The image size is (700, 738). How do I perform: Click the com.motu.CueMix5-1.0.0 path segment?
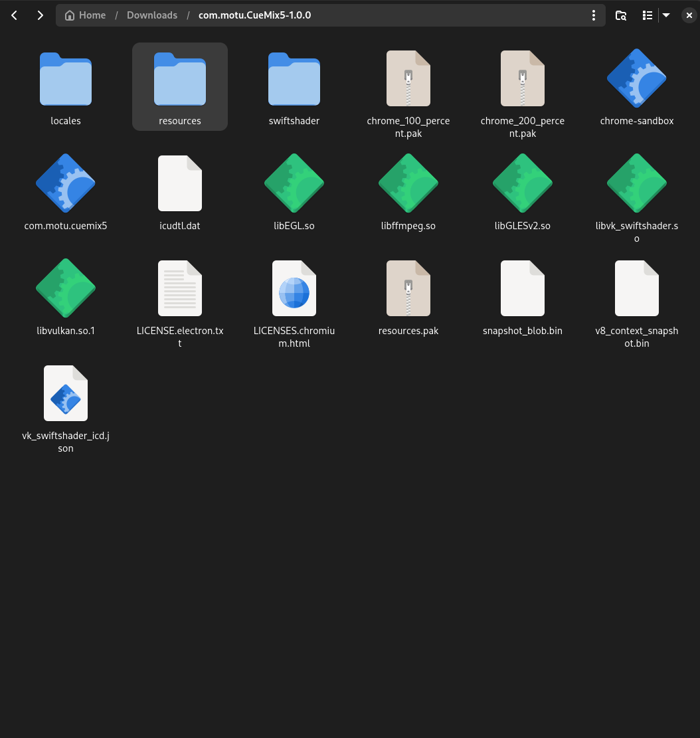254,15
